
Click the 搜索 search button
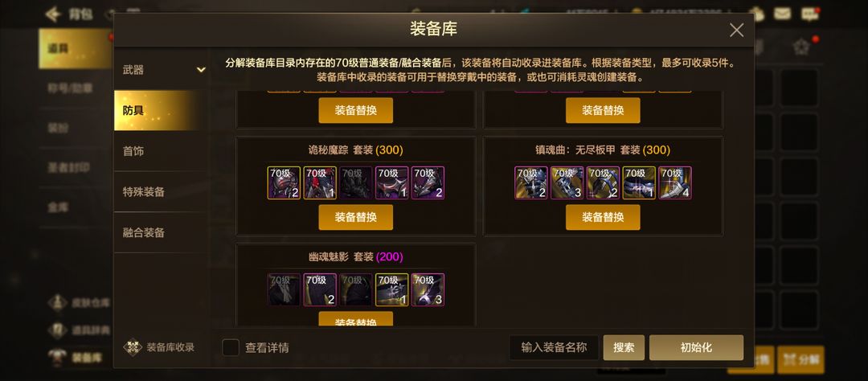[x=624, y=348]
